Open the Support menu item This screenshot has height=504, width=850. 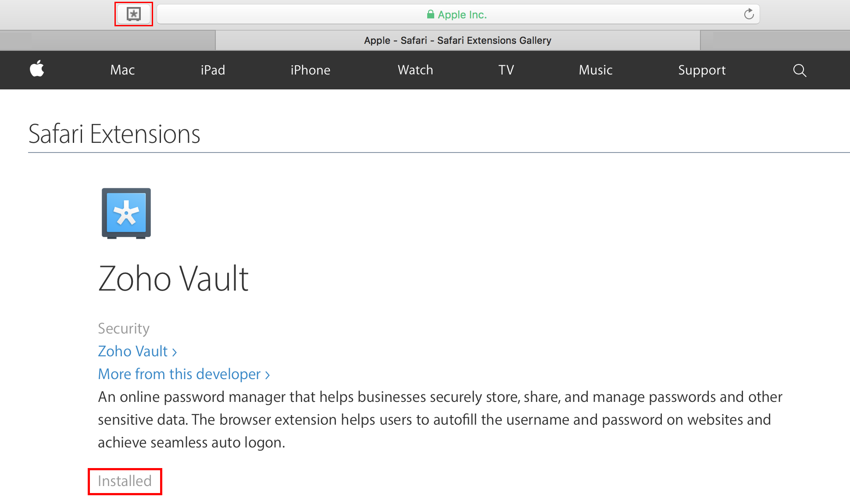[x=701, y=70]
